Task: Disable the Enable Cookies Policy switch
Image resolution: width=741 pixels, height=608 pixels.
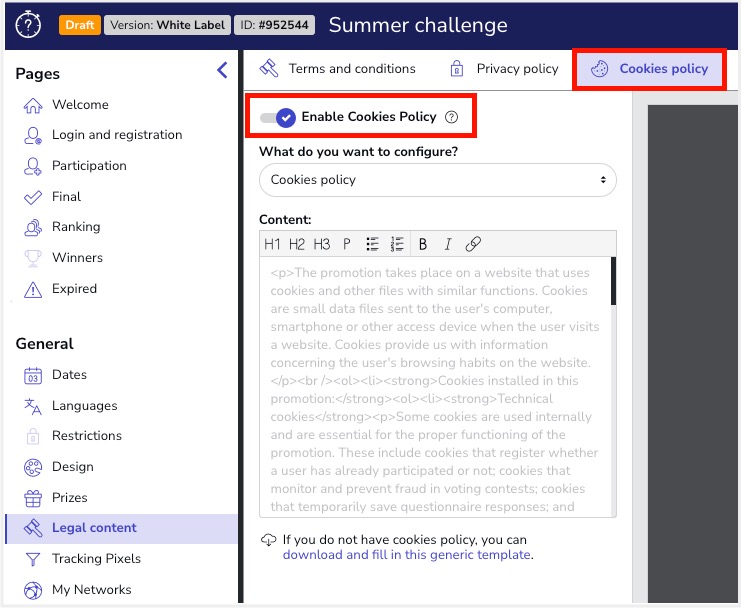Action: pyautogui.click(x=278, y=117)
